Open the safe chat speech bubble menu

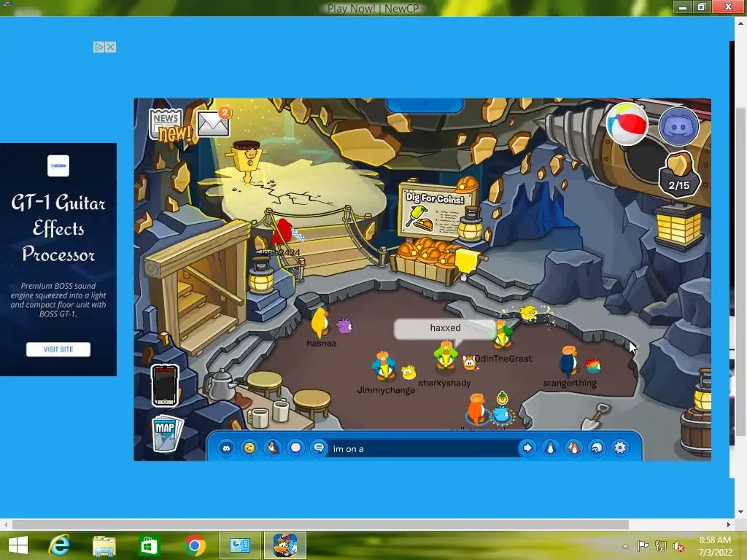pyautogui.click(x=319, y=448)
